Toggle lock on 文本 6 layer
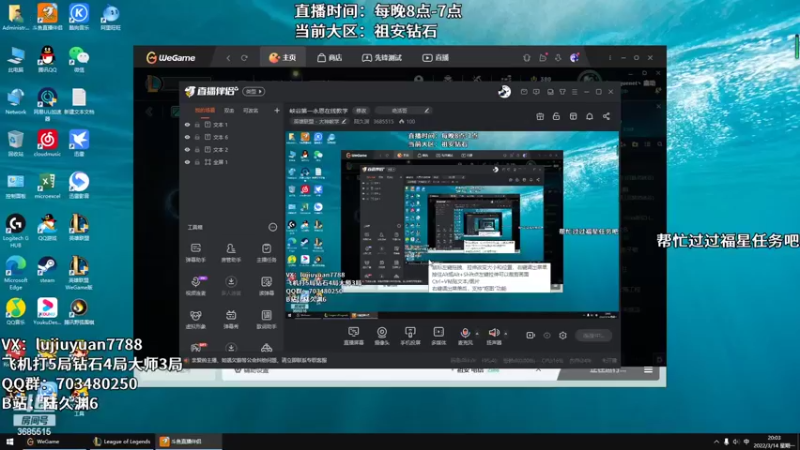Viewport: 800px width, 450px height. pos(197,137)
